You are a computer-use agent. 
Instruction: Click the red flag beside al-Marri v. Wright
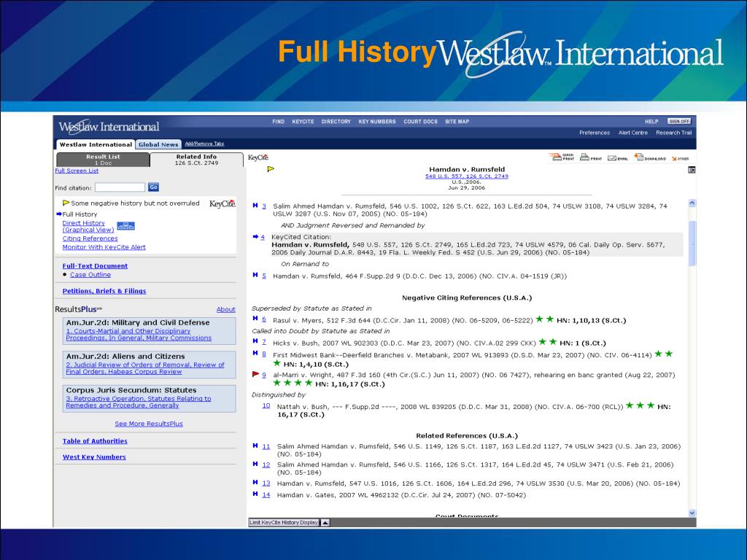pos(255,374)
